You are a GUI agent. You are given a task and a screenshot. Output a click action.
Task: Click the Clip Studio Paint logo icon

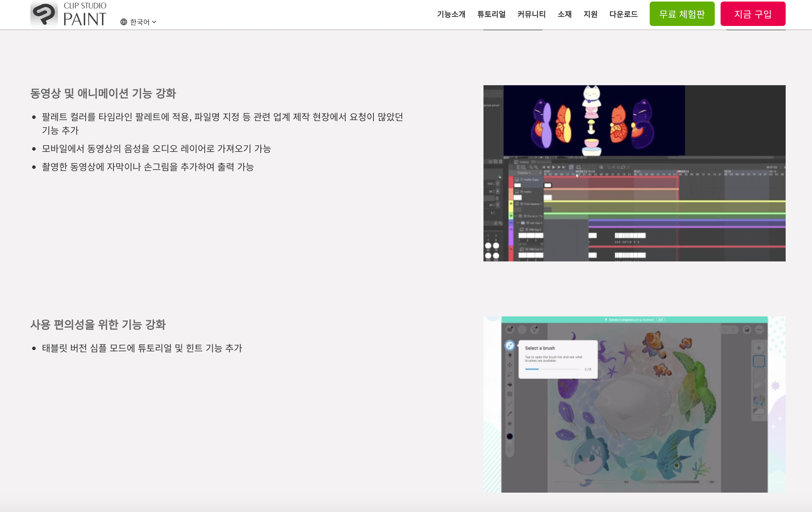(44, 14)
